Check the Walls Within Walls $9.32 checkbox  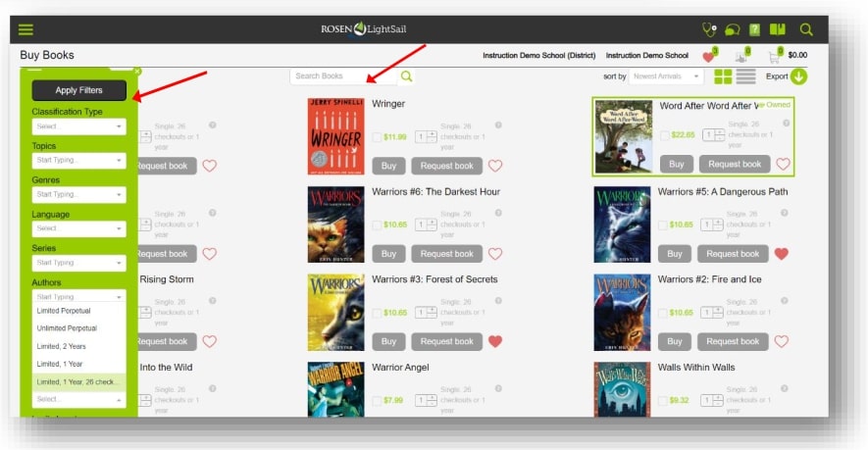coord(663,400)
